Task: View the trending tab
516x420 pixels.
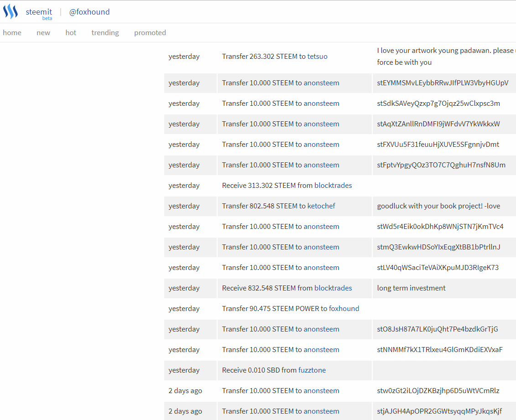Action: [x=105, y=32]
